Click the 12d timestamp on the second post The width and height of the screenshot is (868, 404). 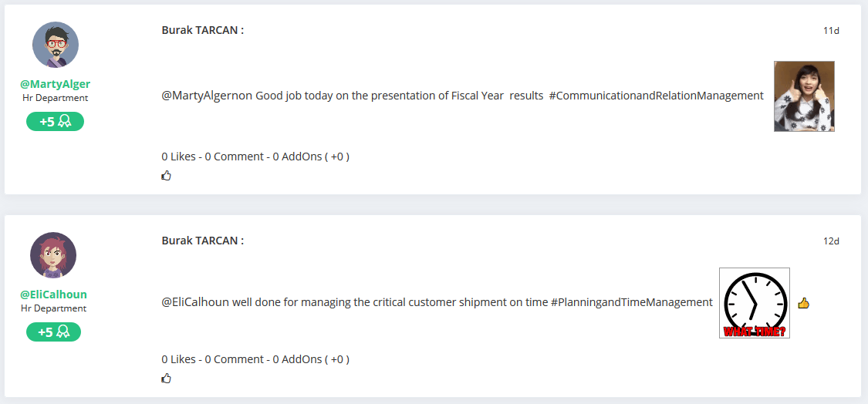click(x=831, y=241)
